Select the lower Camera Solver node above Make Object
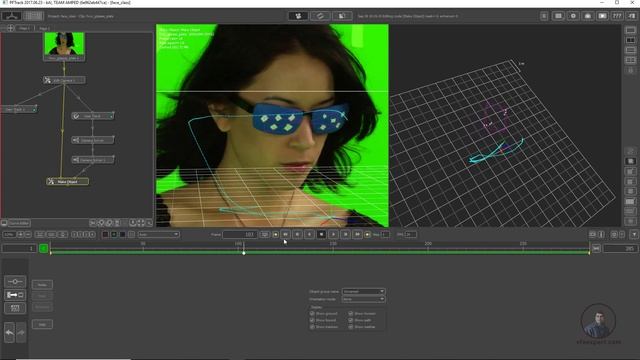The height and width of the screenshot is (360, 640). (x=93, y=160)
